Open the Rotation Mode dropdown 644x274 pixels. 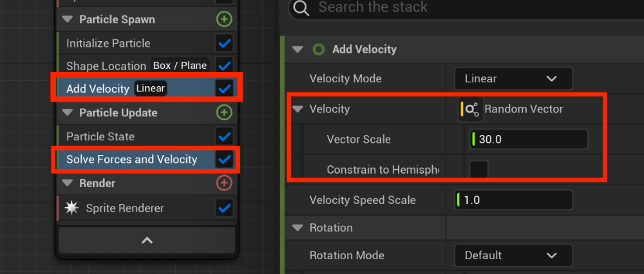513,255
